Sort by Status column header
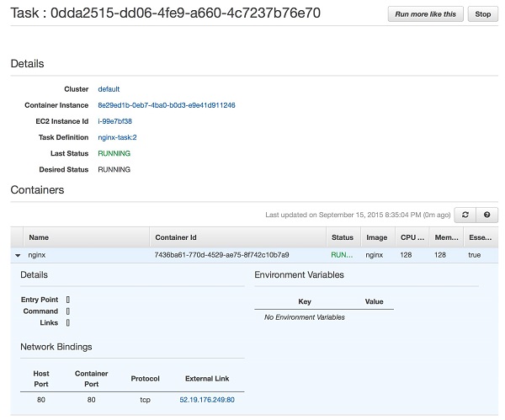This screenshot has height=420, width=505. pyautogui.click(x=342, y=237)
